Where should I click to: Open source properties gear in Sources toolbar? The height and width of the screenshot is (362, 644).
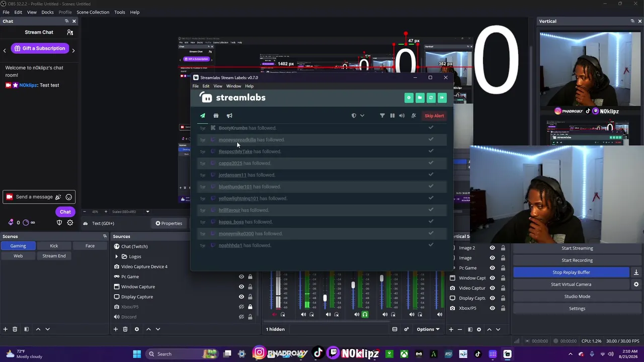[x=136, y=329]
